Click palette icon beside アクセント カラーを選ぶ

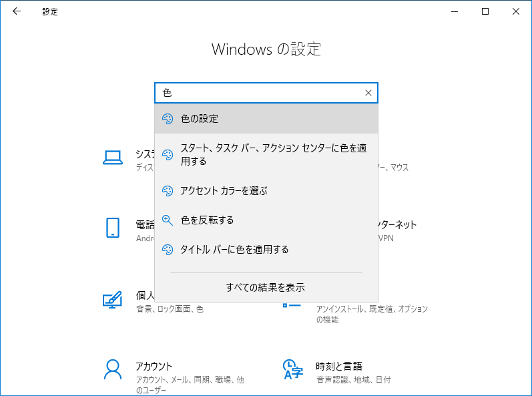point(168,191)
